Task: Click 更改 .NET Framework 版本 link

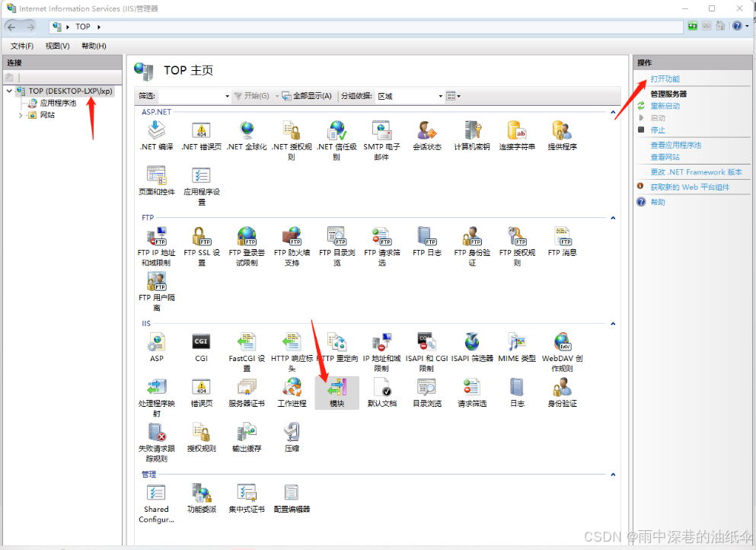Action: (x=696, y=171)
